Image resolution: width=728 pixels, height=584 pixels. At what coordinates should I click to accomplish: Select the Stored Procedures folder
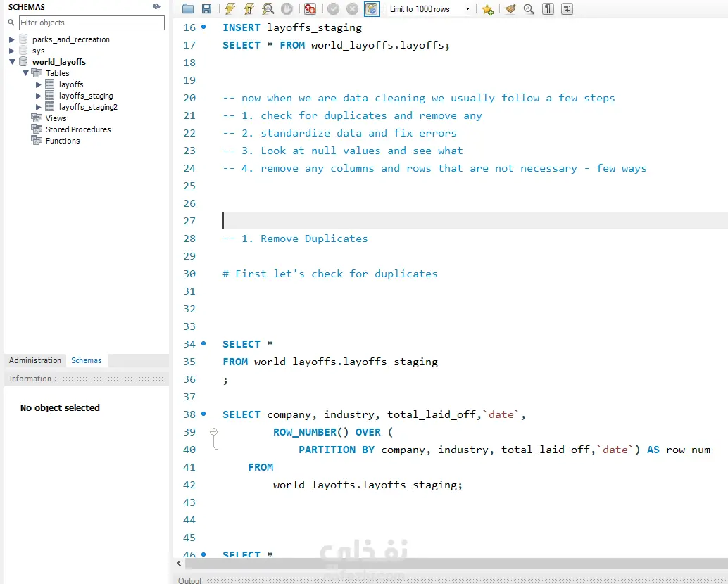coord(78,129)
